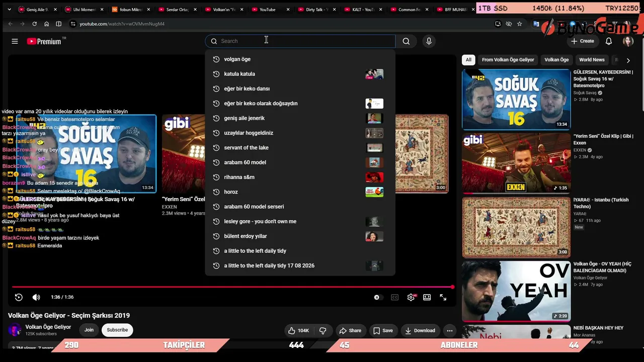Select the 'All' filter chip
Viewport: 644px width, 362px height.
pyautogui.click(x=468, y=60)
